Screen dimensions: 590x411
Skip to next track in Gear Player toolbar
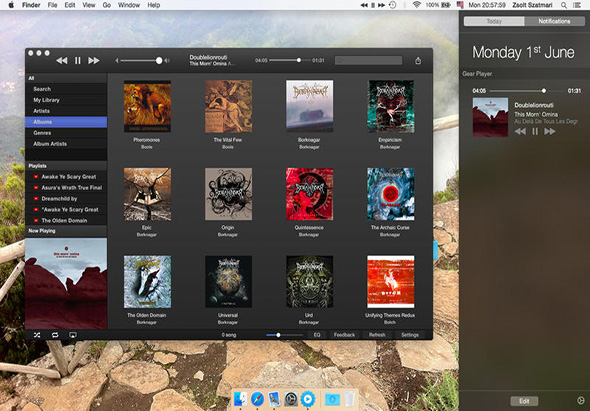tap(94, 61)
